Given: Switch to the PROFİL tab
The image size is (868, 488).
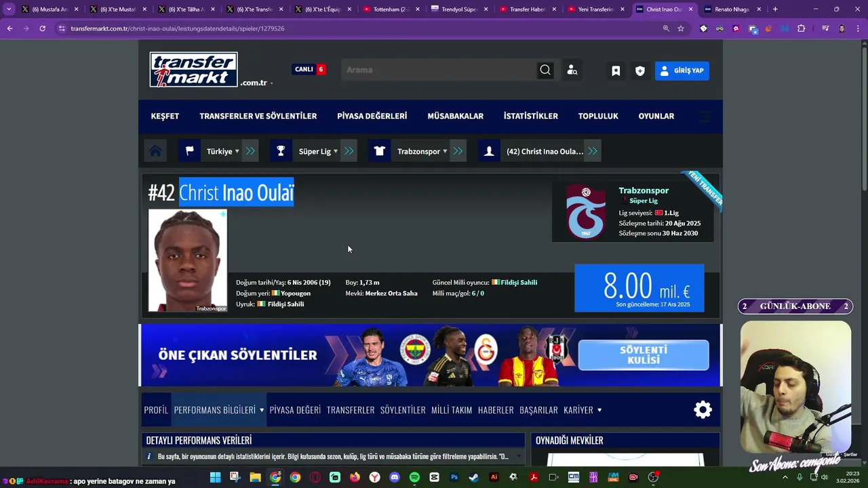Looking at the screenshot, I should coord(156,410).
